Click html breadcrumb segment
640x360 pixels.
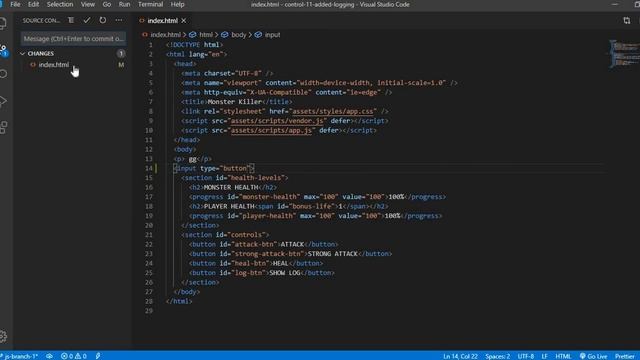(206, 35)
